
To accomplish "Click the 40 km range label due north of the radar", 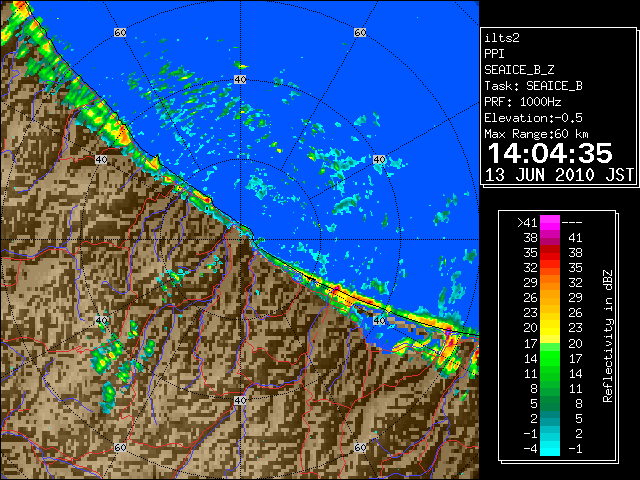I will pos(240,80).
